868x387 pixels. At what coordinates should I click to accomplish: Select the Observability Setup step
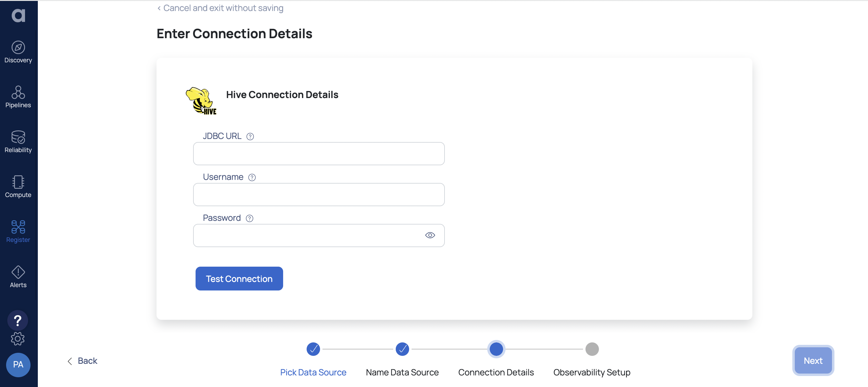[x=592, y=372]
